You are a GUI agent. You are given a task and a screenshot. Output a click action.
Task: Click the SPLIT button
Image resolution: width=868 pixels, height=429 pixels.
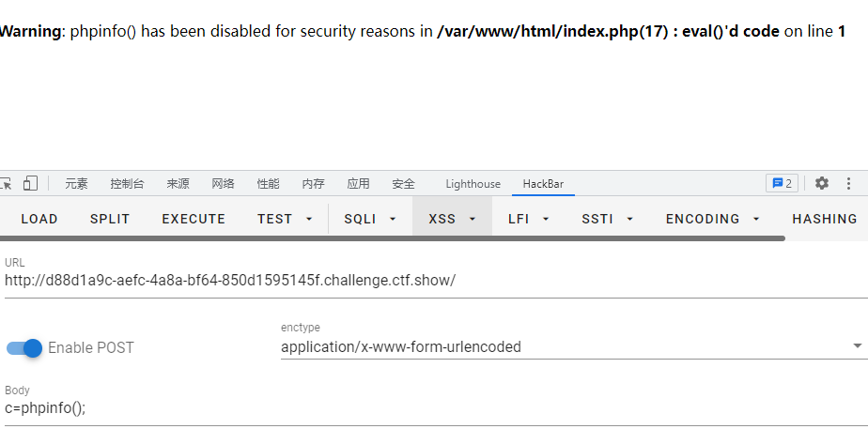pos(110,219)
